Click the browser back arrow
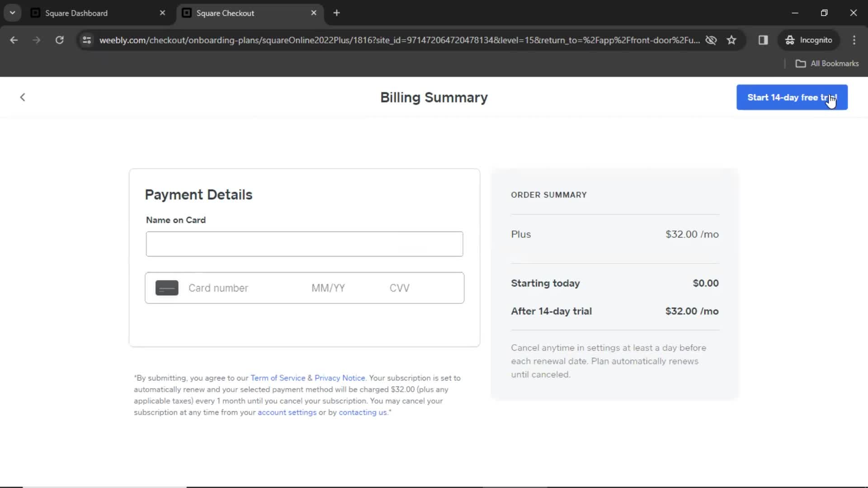Viewport: 868px width, 488px height. pos(14,40)
